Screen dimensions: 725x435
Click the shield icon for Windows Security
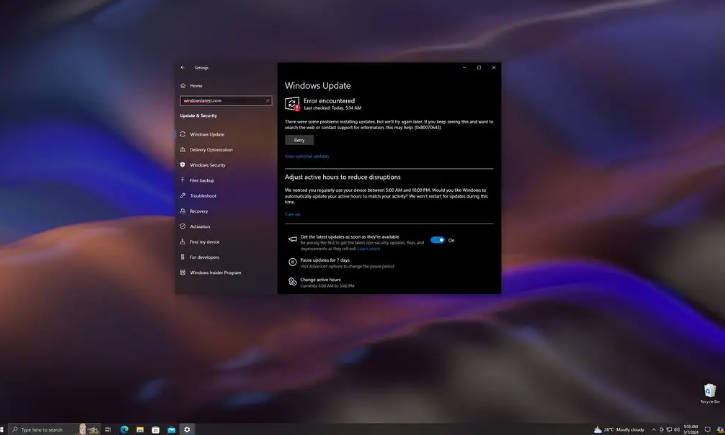[183, 165]
